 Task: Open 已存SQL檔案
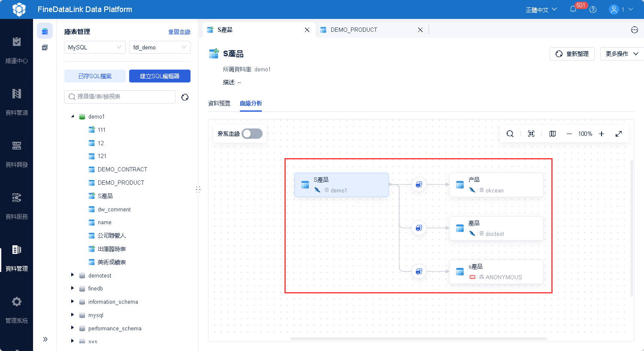95,76
